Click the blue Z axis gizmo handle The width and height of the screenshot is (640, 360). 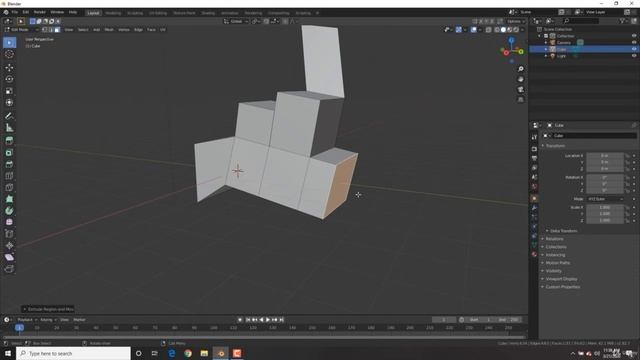click(x=511, y=40)
